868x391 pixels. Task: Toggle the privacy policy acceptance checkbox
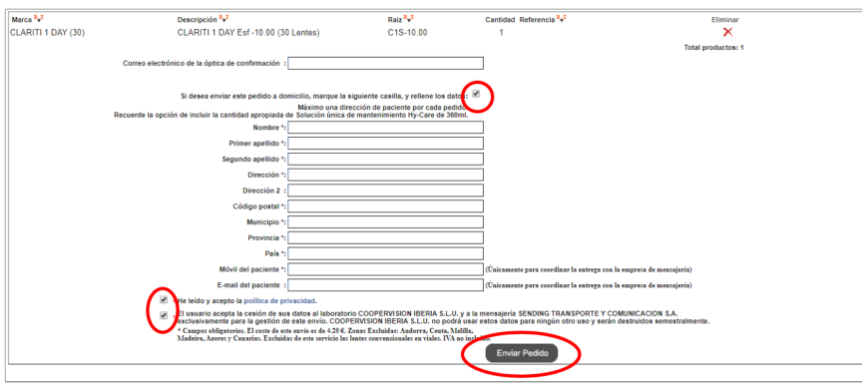point(164,300)
